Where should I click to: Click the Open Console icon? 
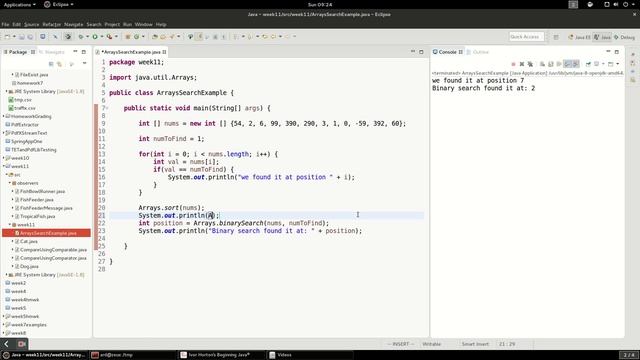click(611, 64)
